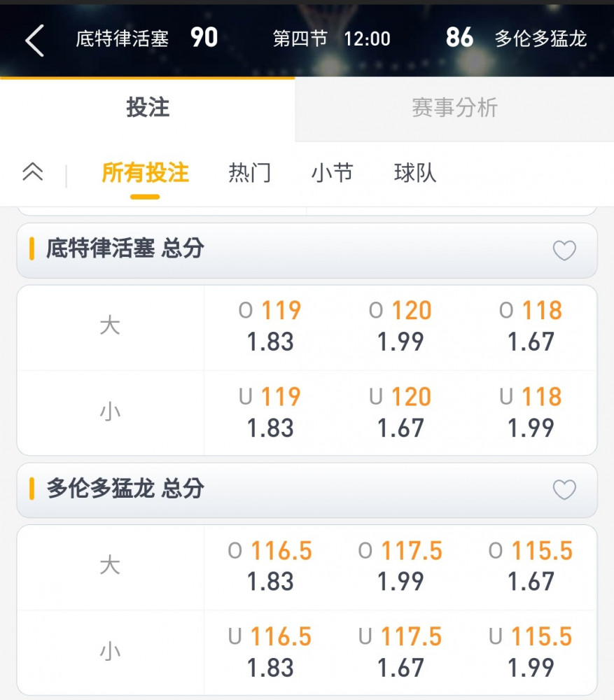This screenshot has width=614, height=700.
Task: Tap the 小 row label under 多伦多猛龙 总分
Action: tap(110, 651)
